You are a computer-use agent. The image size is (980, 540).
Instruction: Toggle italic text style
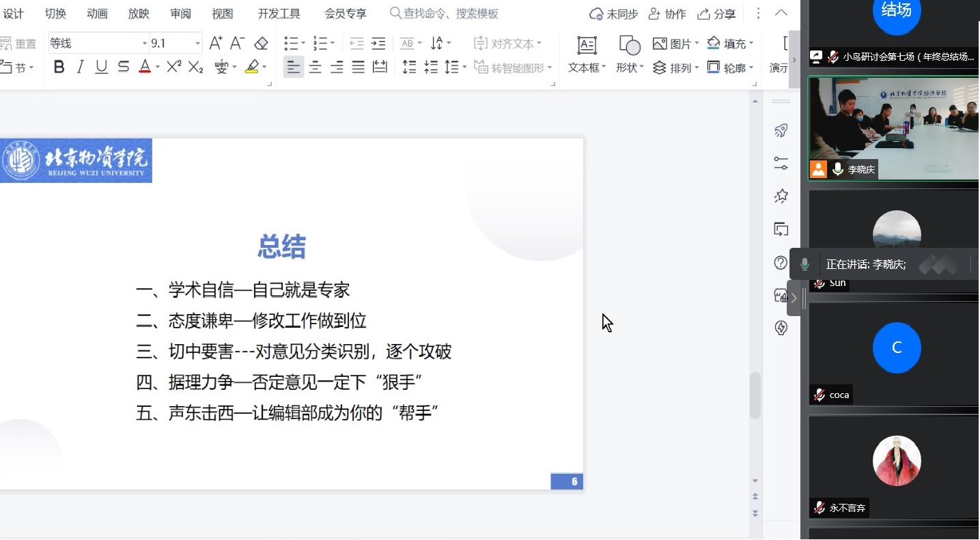[81, 67]
